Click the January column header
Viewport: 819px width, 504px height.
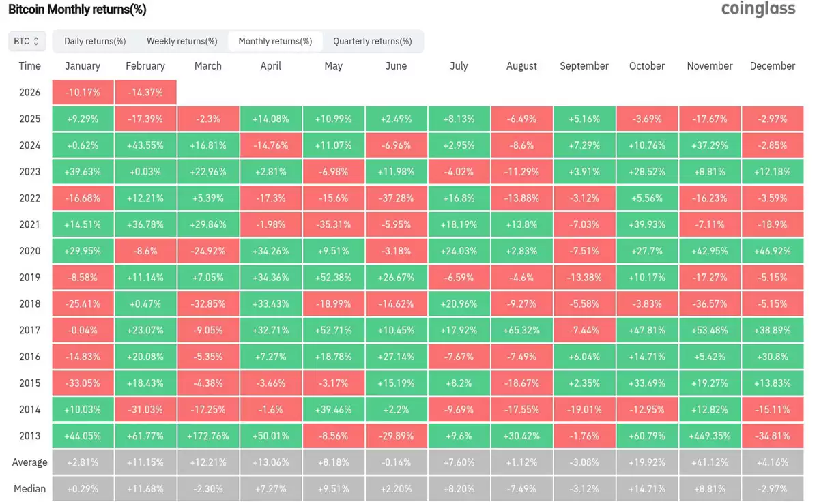[x=83, y=66]
